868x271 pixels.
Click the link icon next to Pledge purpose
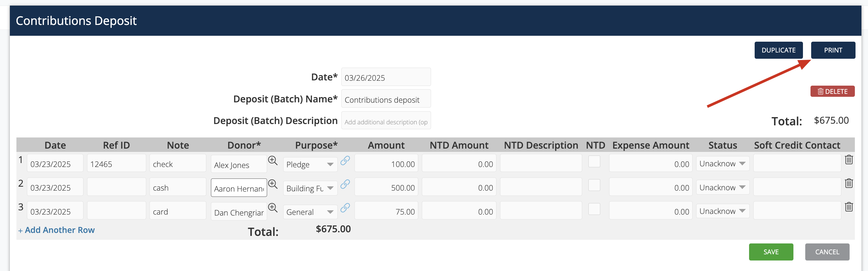point(345,160)
